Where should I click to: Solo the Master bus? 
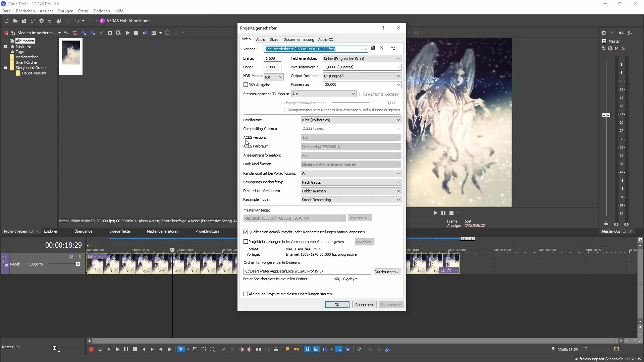pyautogui.click(x=623, y=48)
